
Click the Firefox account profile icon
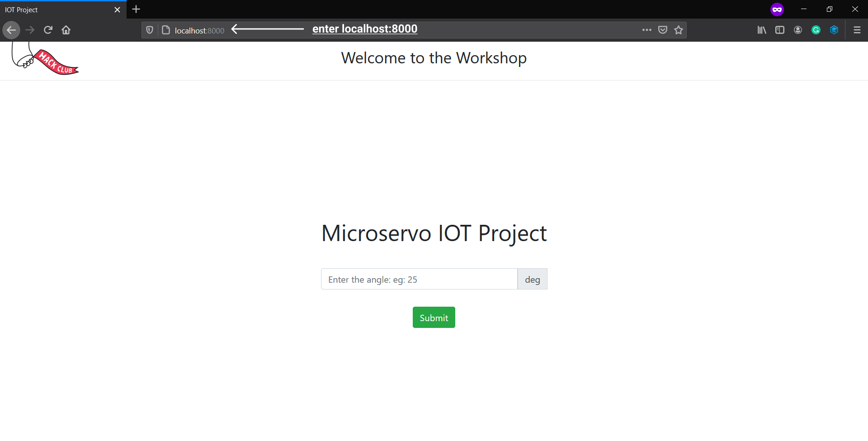click(x=798, y=30)
